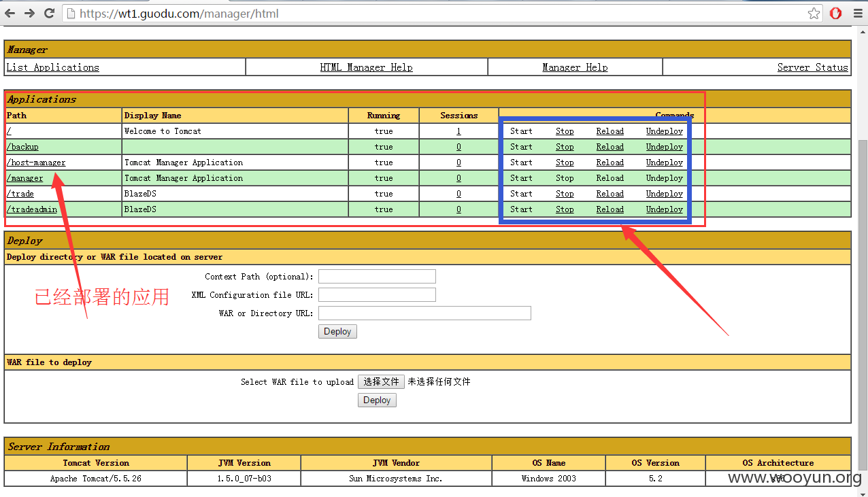Select the Apache Tomcat/5.5.26 version cell

click(x=96, y=479)
